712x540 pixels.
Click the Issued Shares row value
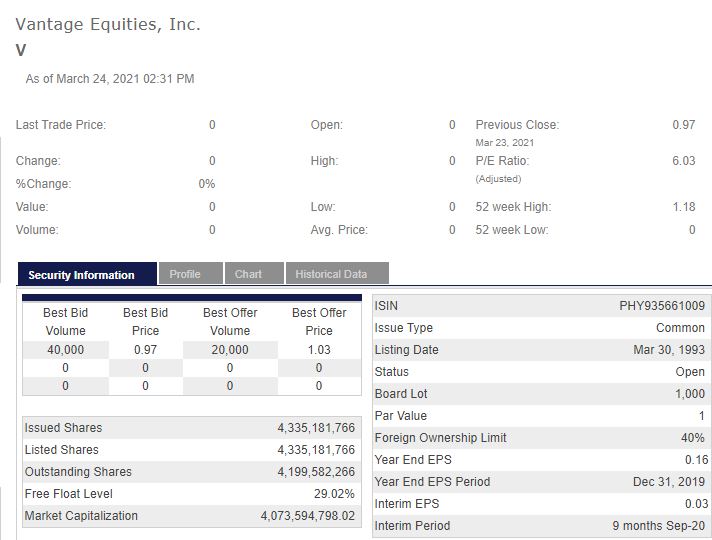click(316, 427)
